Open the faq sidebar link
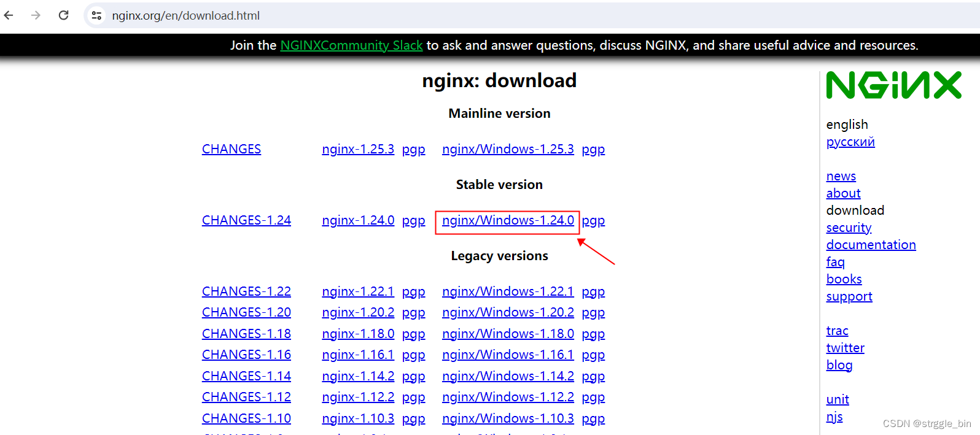The width and height of the screenshot is (980, 435). tap(835, 262)
